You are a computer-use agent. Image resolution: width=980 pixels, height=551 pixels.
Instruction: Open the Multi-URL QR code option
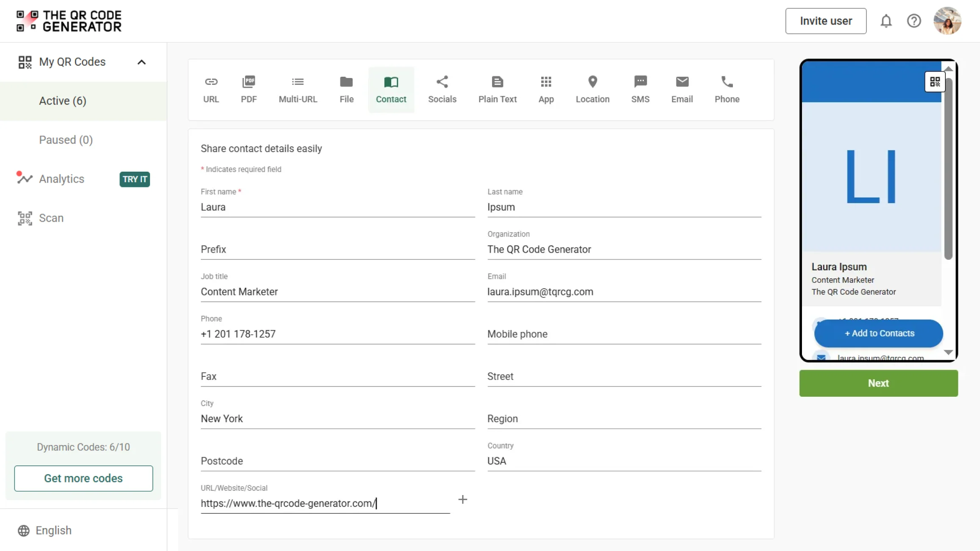298,89
